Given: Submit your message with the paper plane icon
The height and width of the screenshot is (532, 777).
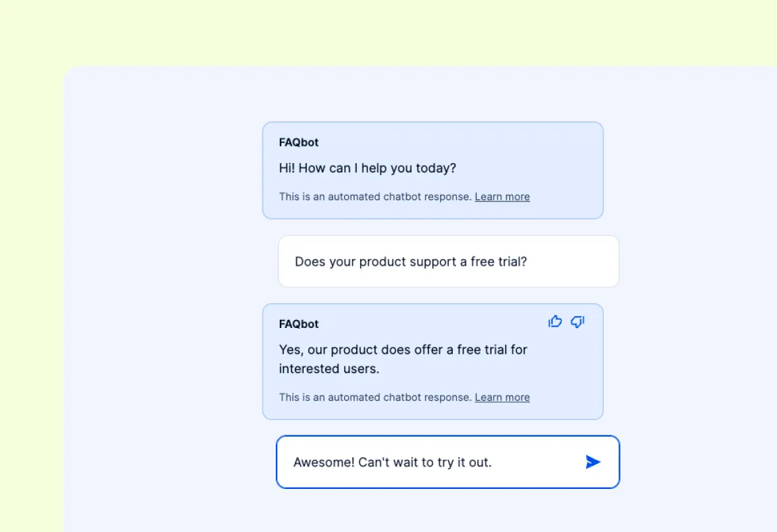Looking at the screenshot, I should (x=593, y=462).
